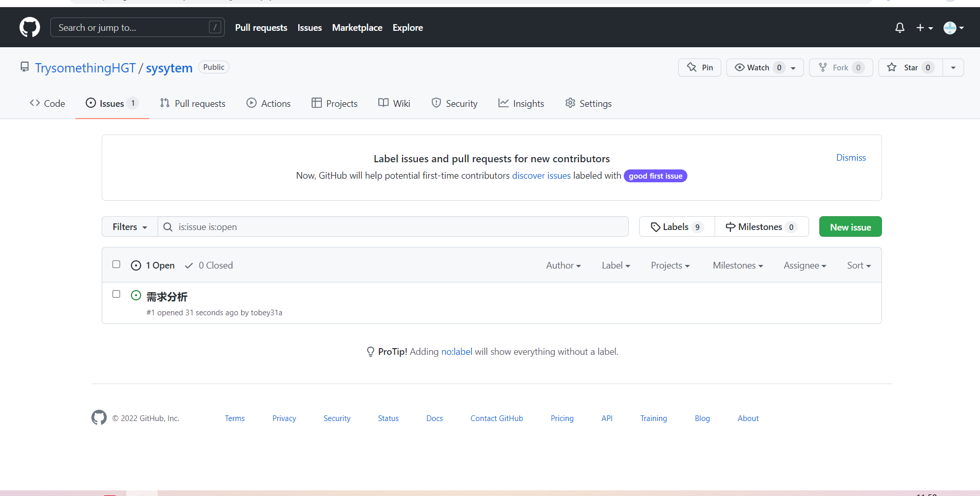Open the Sort dropdown menu
The image size is (980, 496).
pyautogui.click(x=858, y=265)
